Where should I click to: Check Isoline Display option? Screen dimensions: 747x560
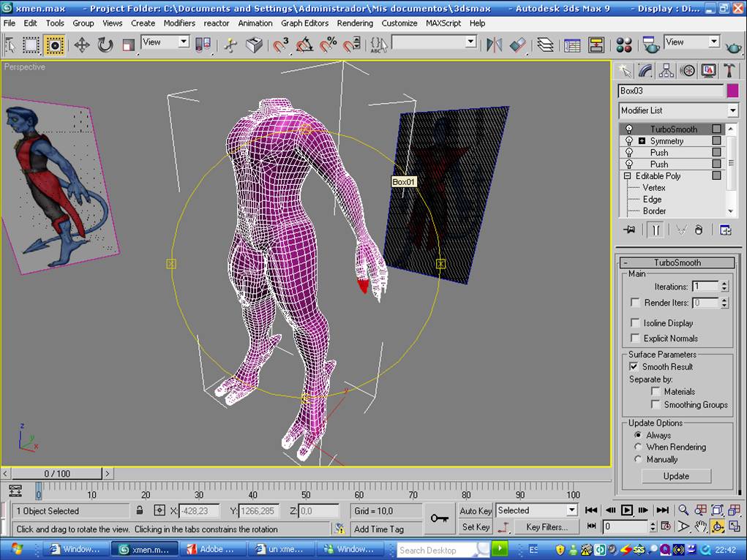tap(634, 323)
